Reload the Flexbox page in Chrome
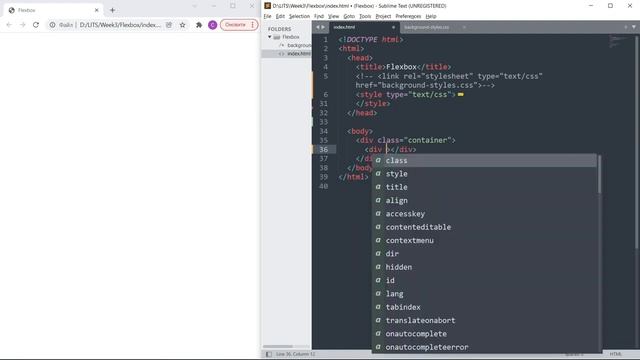This screenshot has width=640, height=360. 36,25
